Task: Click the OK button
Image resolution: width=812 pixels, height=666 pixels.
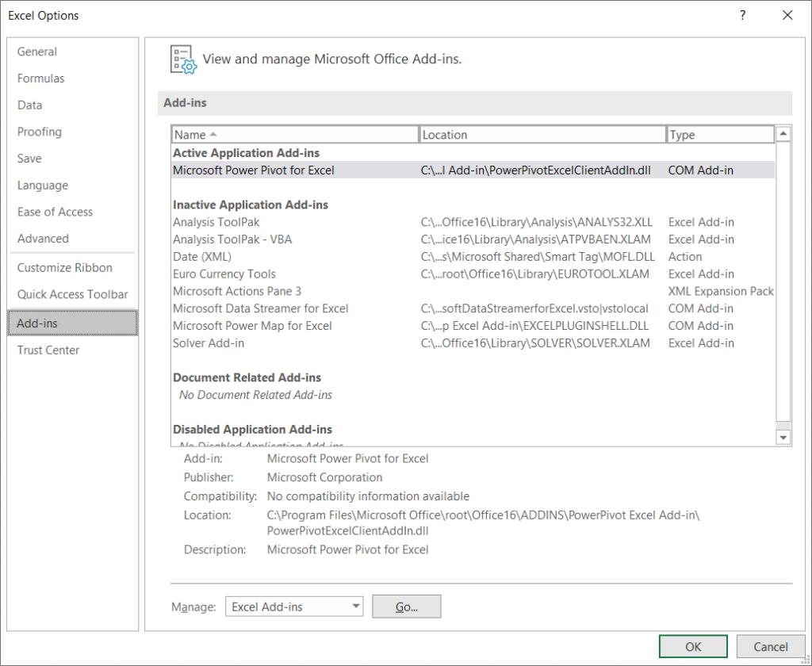Action: click(691, 646)
